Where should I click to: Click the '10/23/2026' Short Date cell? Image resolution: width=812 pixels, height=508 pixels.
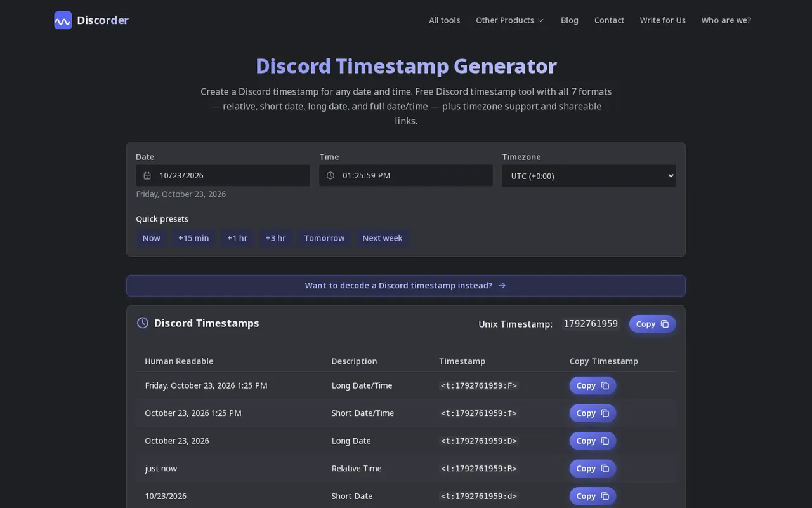(x=166, y=496)
